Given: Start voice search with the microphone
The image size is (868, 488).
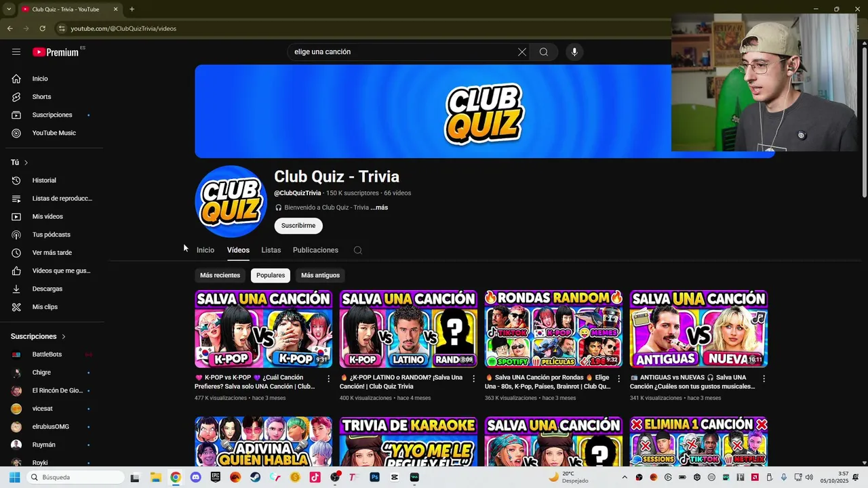Looking at the screenshot, I should click(574, 52).
